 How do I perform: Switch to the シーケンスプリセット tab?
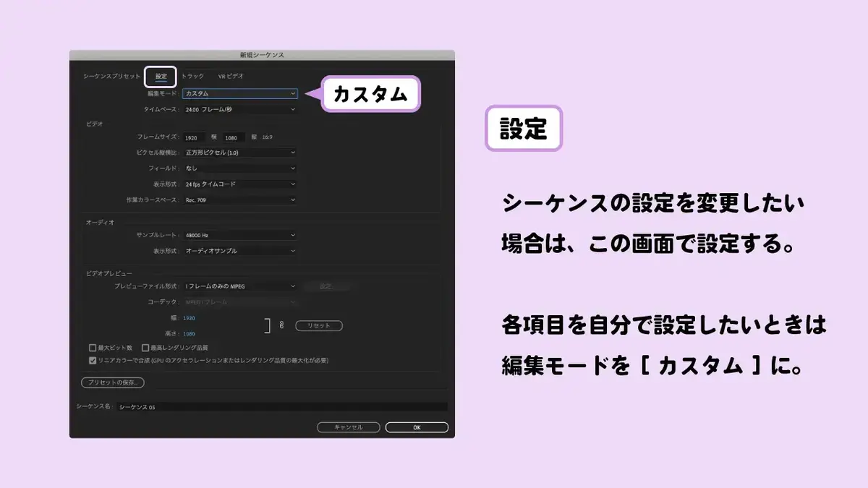pyautogui.click(x=111, y=76)
